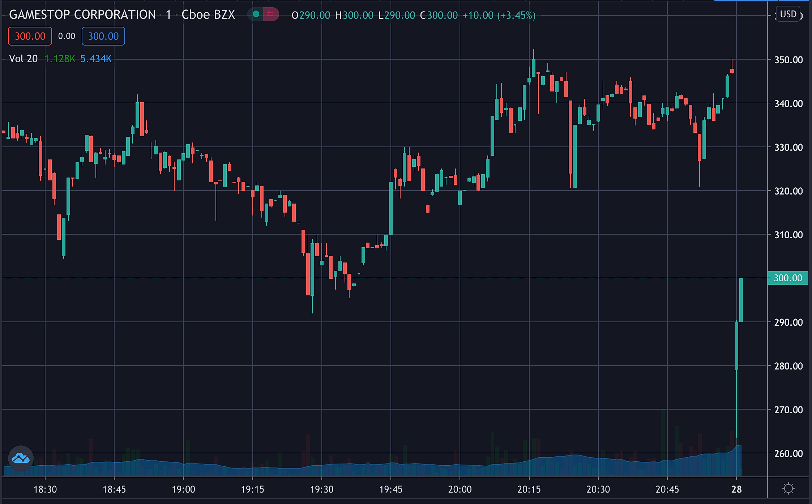Click the blue 300.00 buy price button
The image size is (812, 504).
pos(103,36)
